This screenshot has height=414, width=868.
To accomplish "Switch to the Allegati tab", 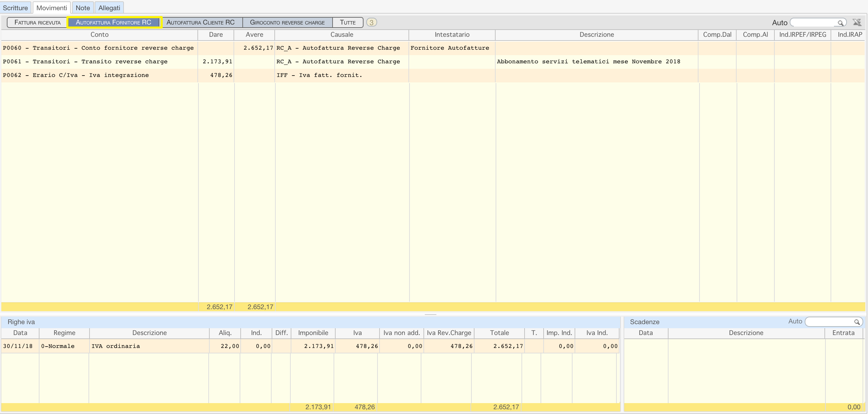I will 109,8.
